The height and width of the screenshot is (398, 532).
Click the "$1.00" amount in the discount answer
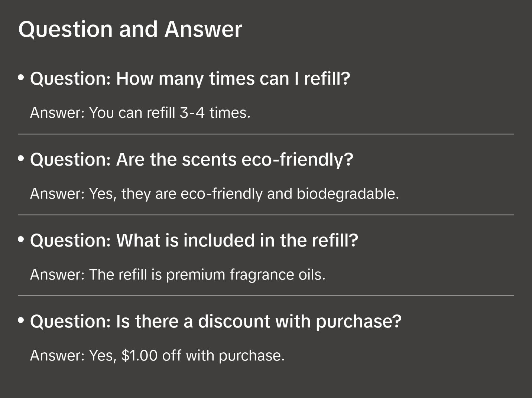(139, 356)
